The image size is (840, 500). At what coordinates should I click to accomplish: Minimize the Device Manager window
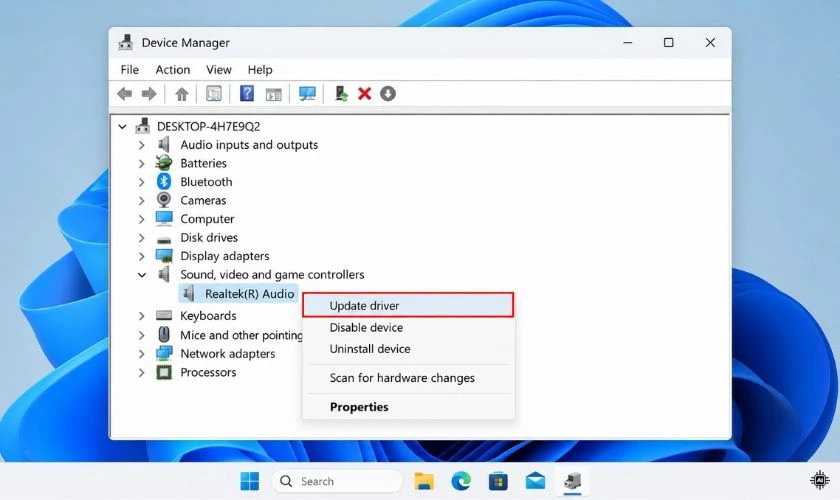[x=628, y=42]
